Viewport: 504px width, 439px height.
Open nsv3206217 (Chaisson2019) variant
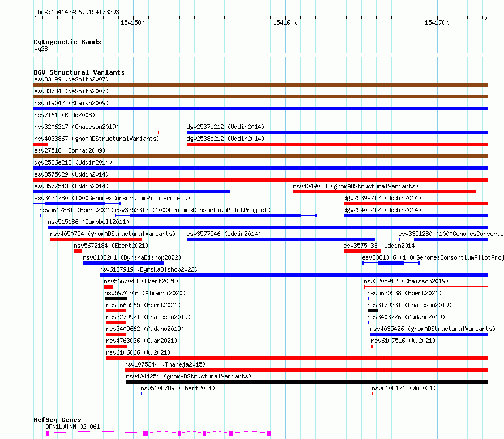(x=76, y=127)
